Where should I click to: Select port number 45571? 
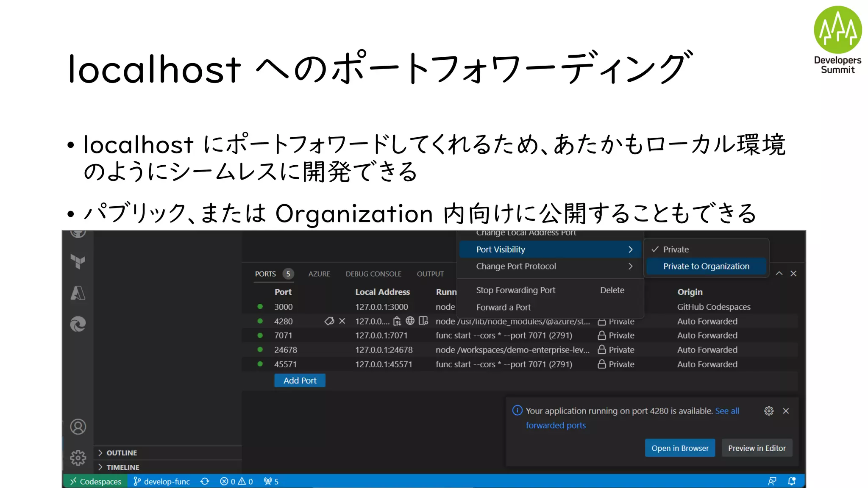tap(285, 364)
